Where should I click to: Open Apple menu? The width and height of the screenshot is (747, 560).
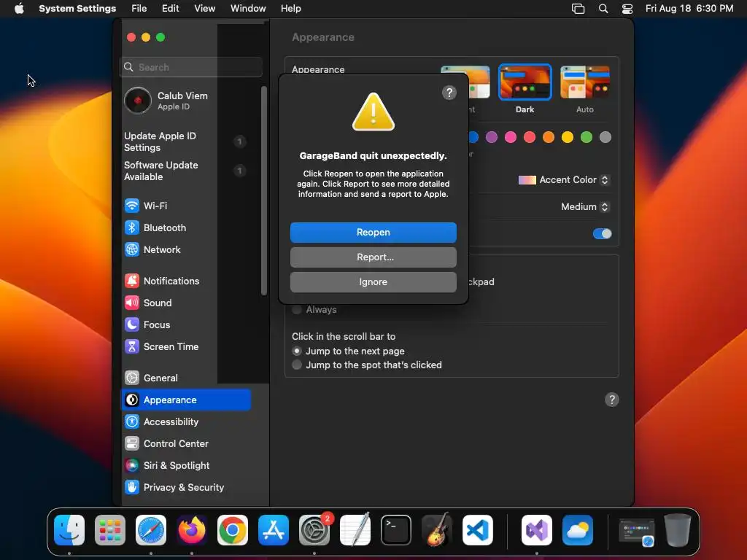[x=19, y=9]
